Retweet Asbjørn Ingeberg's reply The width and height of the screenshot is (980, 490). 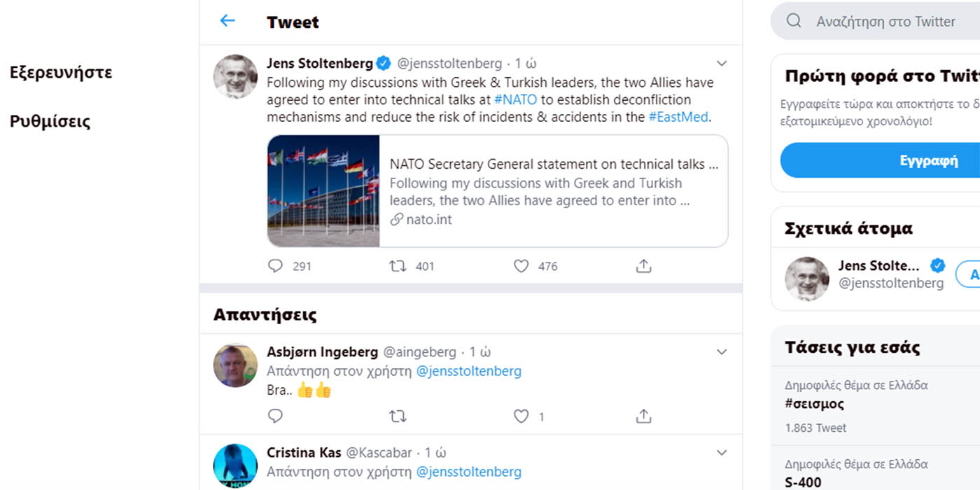[x=398, y=416]
